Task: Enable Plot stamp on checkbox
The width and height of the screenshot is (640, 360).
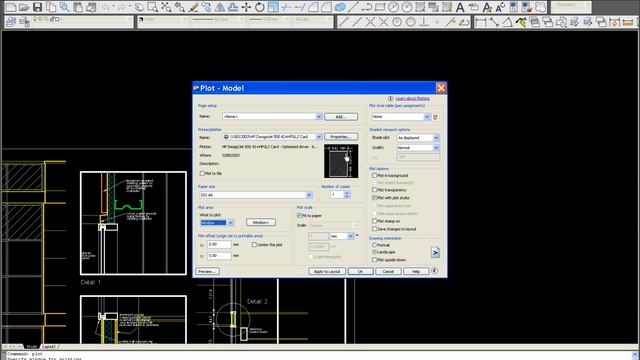Action: click(374, 221)
